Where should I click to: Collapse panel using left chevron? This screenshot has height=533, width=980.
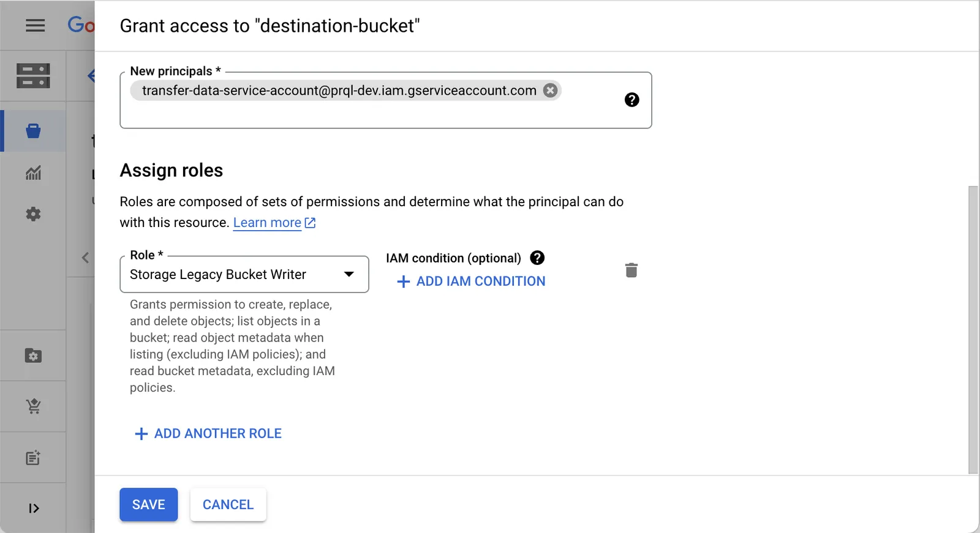point(85,258)
